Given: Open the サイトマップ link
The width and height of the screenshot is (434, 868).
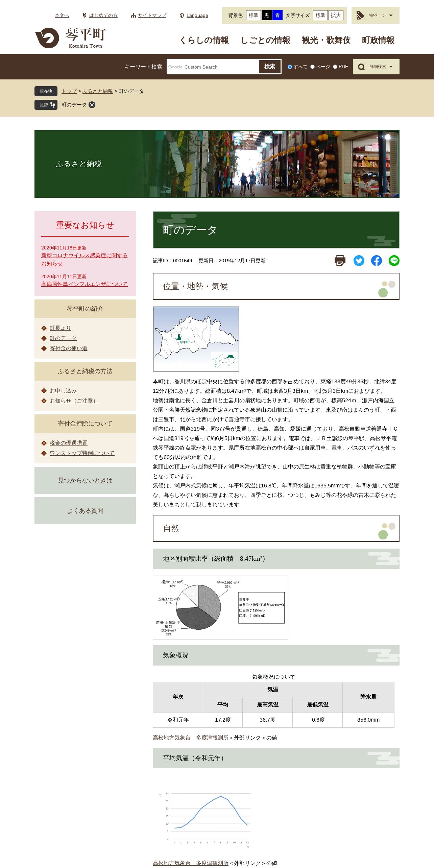Looking at the screenshot, I should click(x=152, y=15).
